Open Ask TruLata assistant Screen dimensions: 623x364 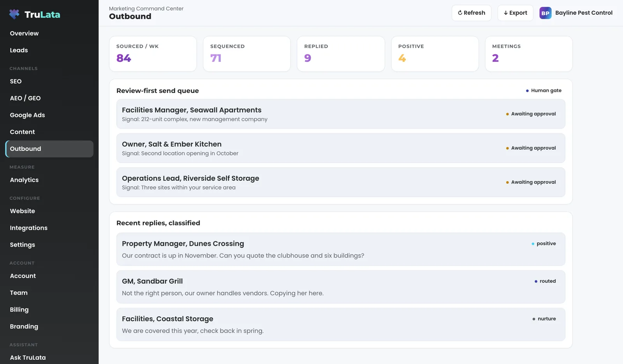click(49, 357)
